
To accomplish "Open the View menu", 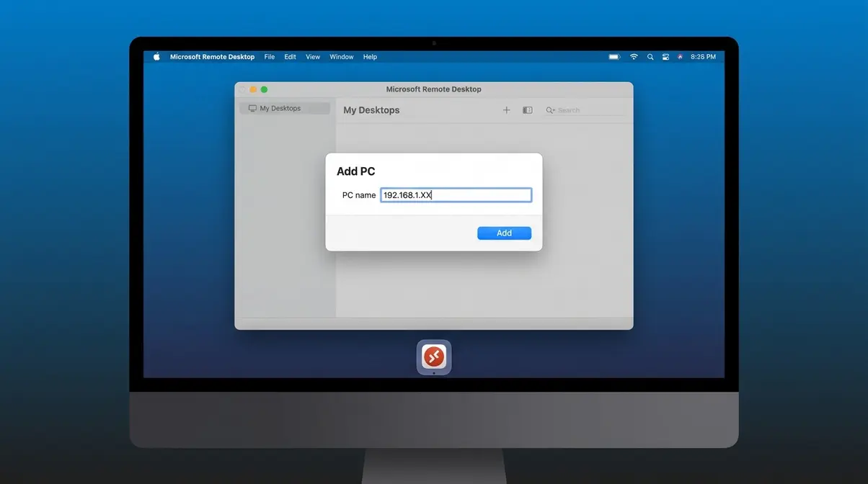I will (x=313, y=57).
